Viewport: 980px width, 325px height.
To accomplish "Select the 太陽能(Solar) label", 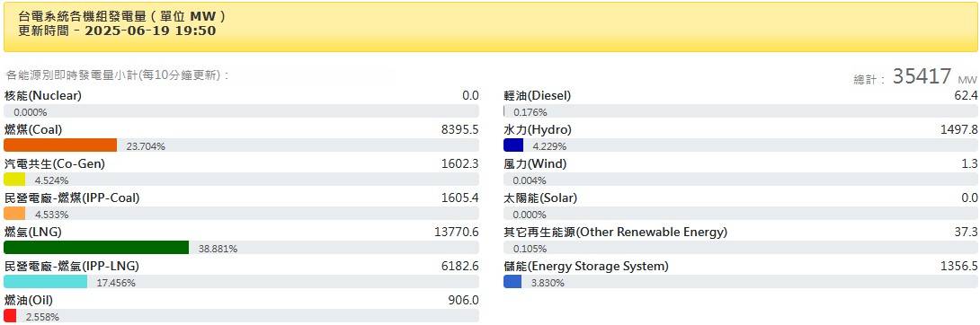I will (x=540, y=198).
